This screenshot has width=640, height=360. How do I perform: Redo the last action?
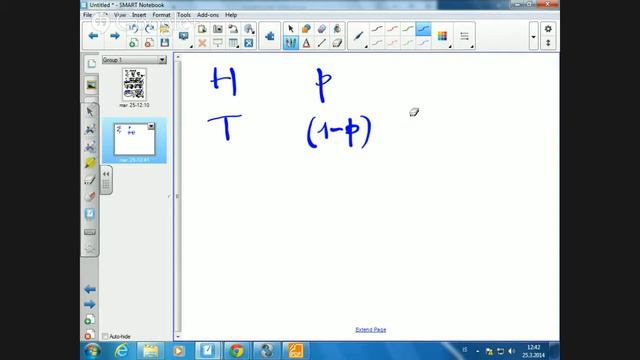click(149, 29)
